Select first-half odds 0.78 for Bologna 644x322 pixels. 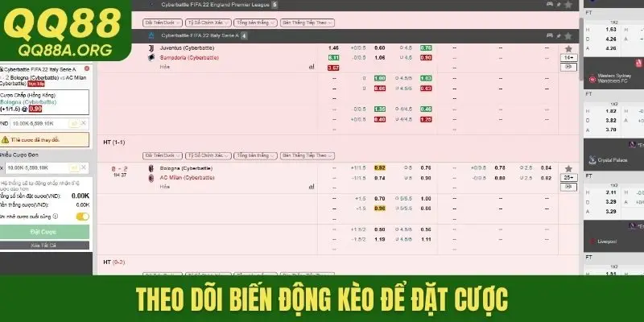pyautogui.click(x=499, y=168)
